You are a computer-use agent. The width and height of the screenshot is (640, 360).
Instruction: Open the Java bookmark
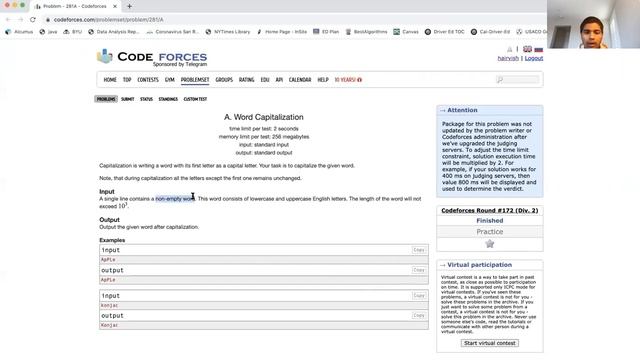pyautogui.click(x=48, y=31)
